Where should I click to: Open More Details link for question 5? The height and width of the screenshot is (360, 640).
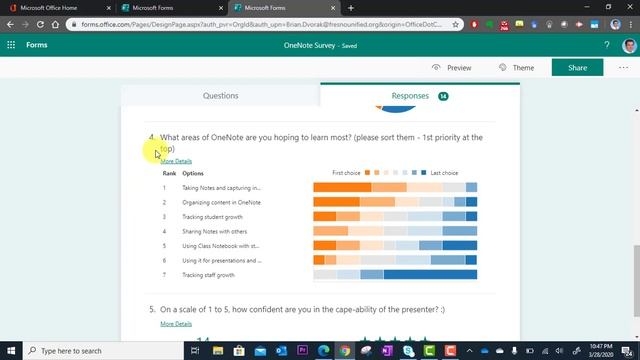click(x=176, y=324)
